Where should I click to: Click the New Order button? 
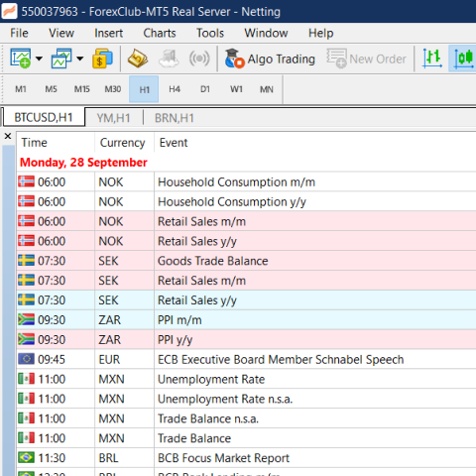(x=366, y=59)
